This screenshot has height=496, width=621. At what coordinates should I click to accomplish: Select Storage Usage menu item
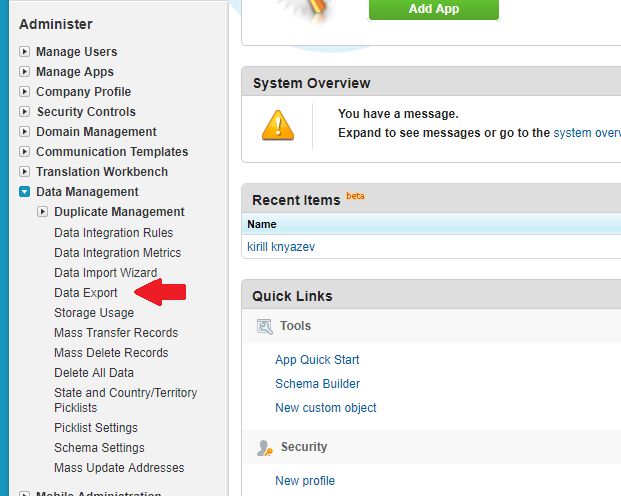click(x=94, y=313)
